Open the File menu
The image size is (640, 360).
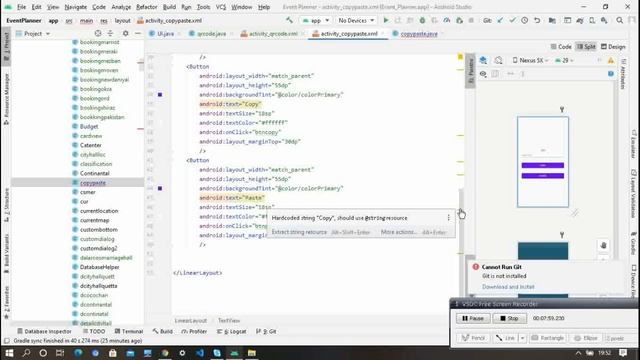click(x=21, y=7)
